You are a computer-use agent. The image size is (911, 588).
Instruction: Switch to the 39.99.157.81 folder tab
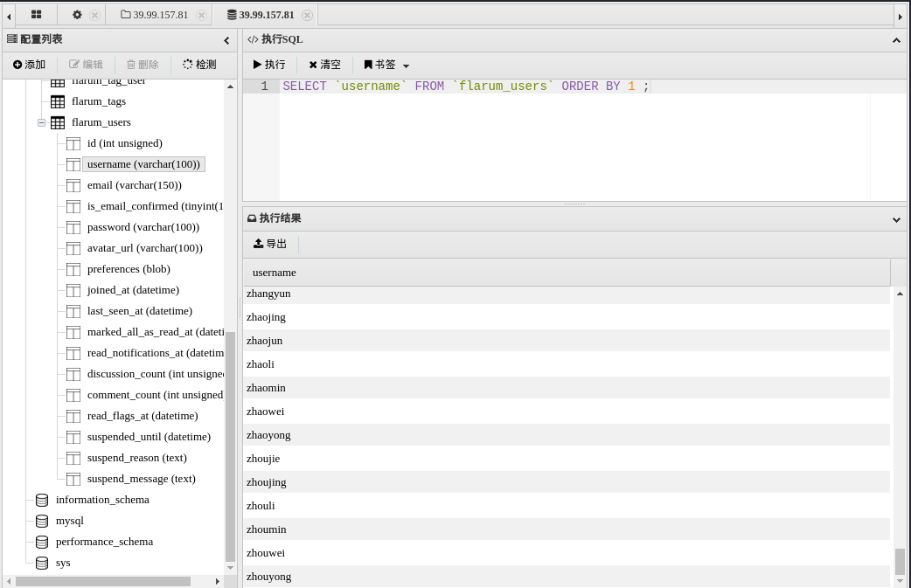(155, 15)
